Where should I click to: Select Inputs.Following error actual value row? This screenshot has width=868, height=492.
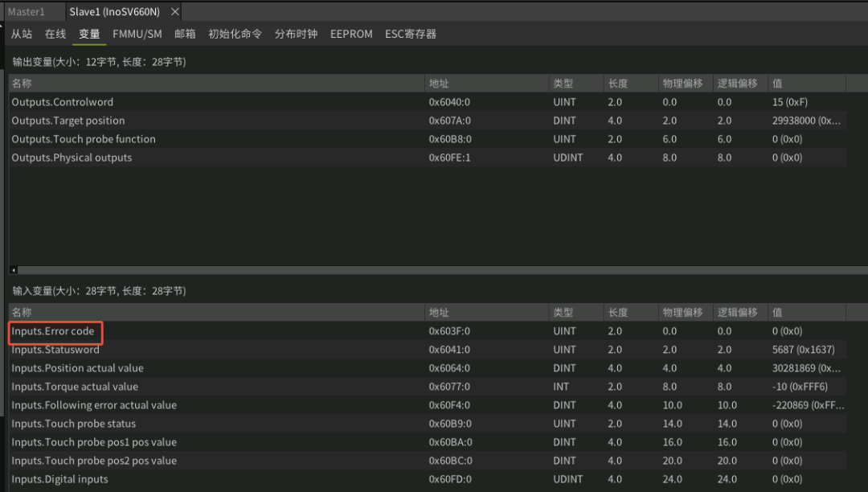click(x=428, y=405)
